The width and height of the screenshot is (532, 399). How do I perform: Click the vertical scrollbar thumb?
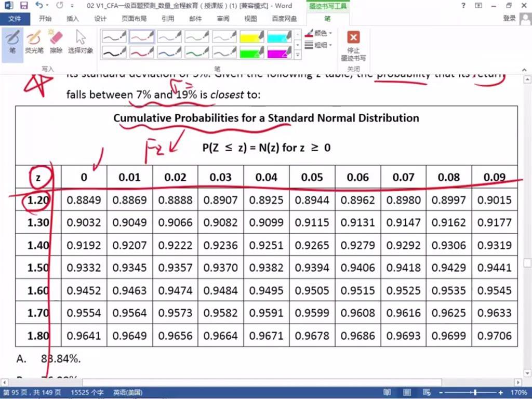click(527, 263)
